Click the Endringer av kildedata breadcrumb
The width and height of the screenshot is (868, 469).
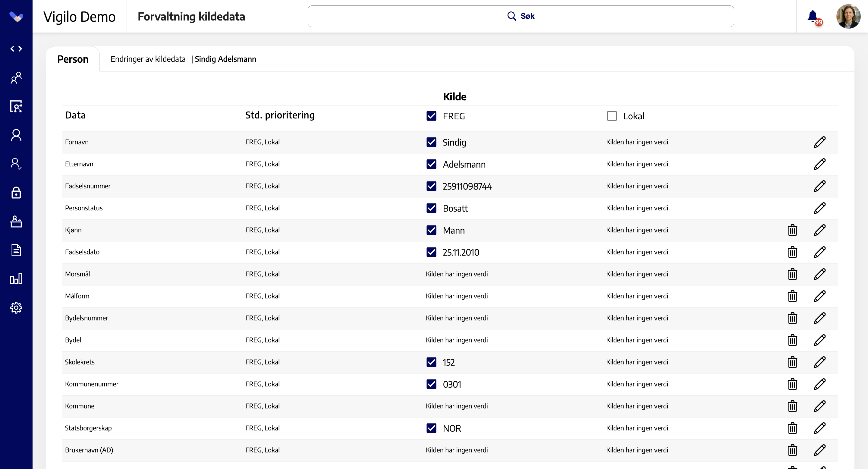[x=148, y=59]
